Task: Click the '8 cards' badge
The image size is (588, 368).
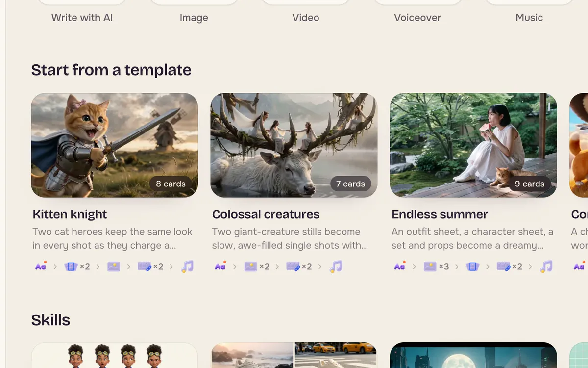Action: 171,184
